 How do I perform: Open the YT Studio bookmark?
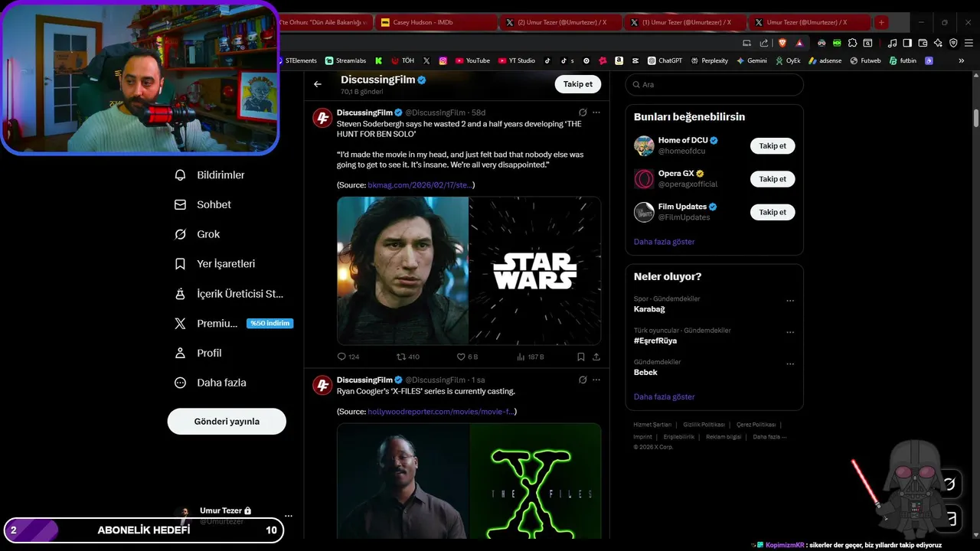click(x=517, y=60)
